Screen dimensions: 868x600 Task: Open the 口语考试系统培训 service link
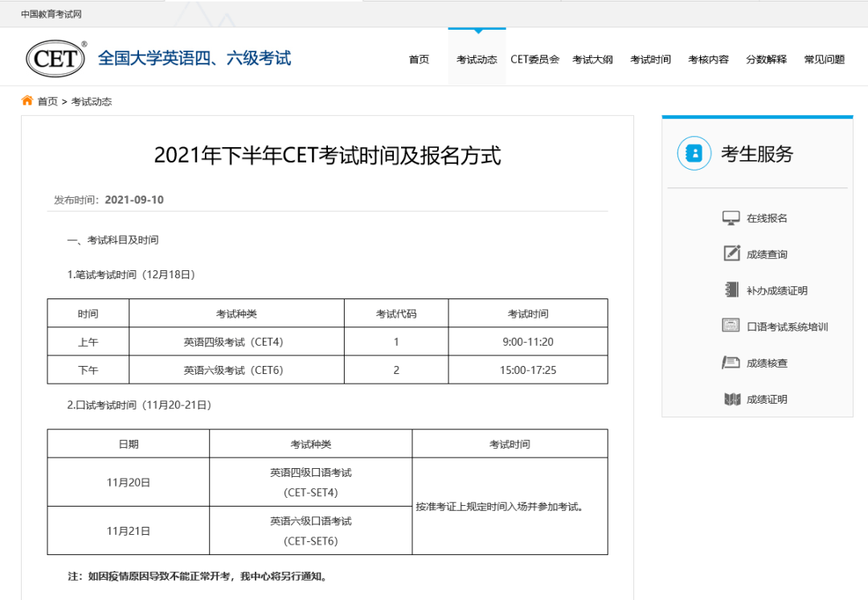[x=787, y=327]
